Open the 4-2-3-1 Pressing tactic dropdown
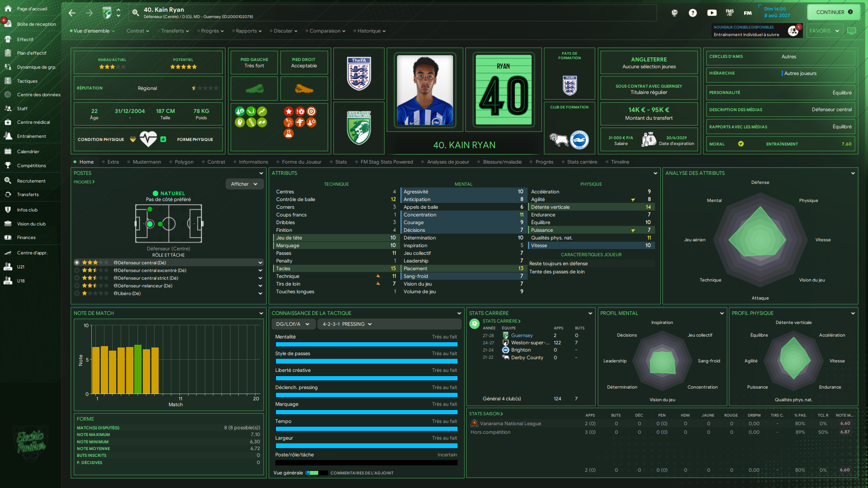This screenshot has width=868, height=488. pyautogui.click(x=347, y=324)
